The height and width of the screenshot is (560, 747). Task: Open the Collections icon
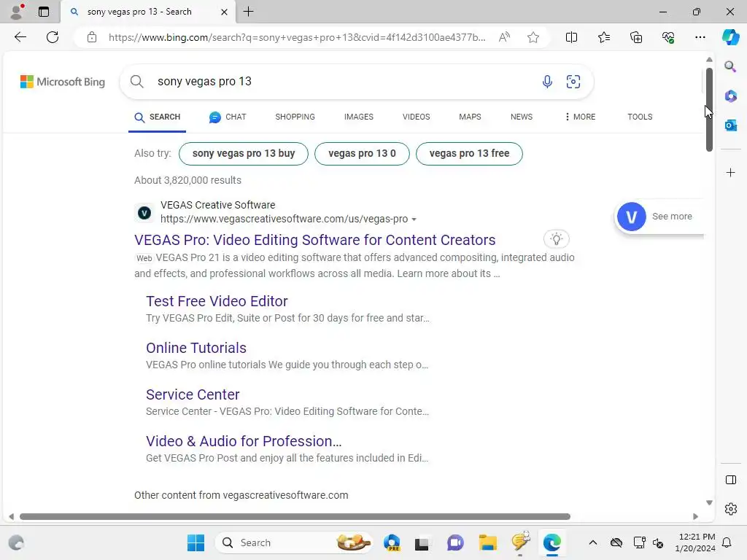click(636, 37)
